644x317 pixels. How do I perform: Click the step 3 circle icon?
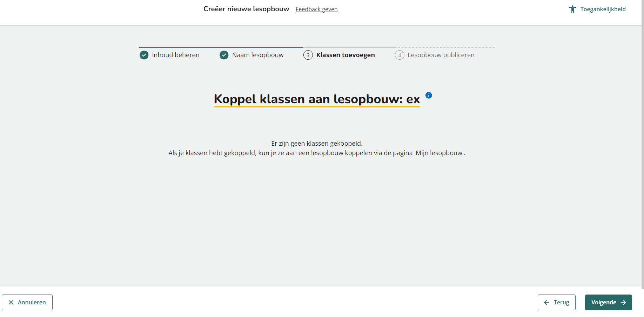308,55
